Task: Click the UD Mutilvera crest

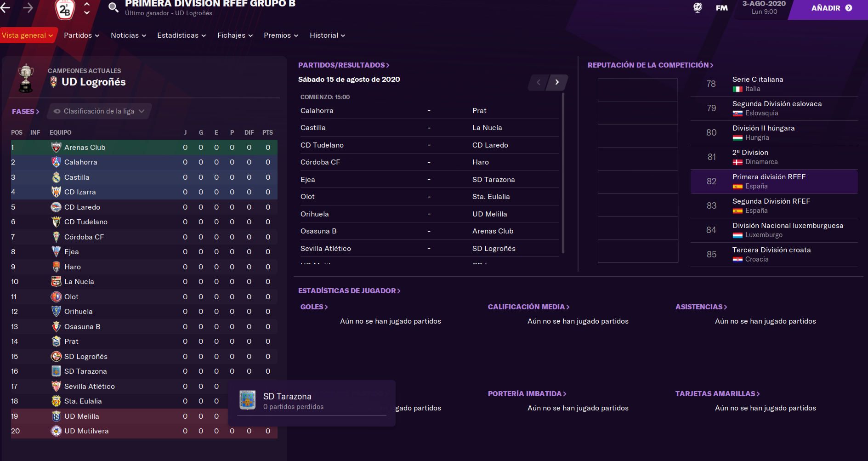Action: pos(56,431)
